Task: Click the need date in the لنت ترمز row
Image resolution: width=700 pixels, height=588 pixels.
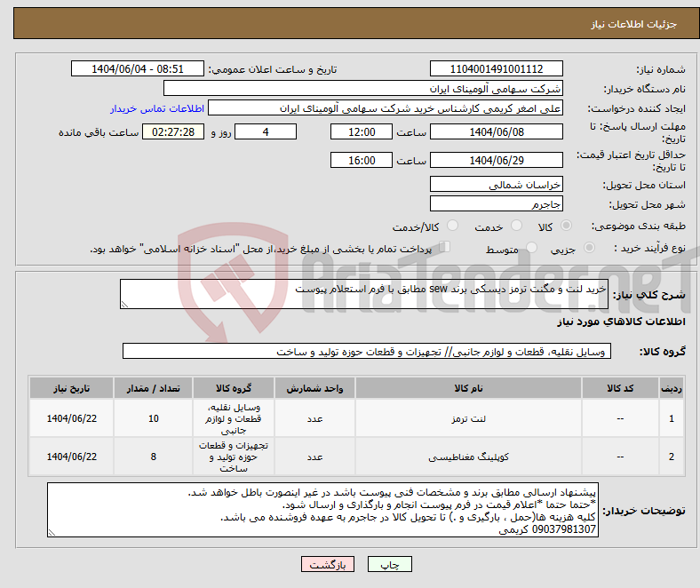Action: (71, 418)
